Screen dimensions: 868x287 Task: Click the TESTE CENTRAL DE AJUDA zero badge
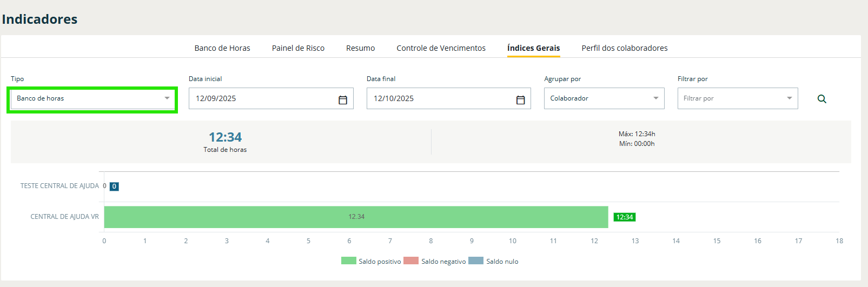click(x=114, y=186)
